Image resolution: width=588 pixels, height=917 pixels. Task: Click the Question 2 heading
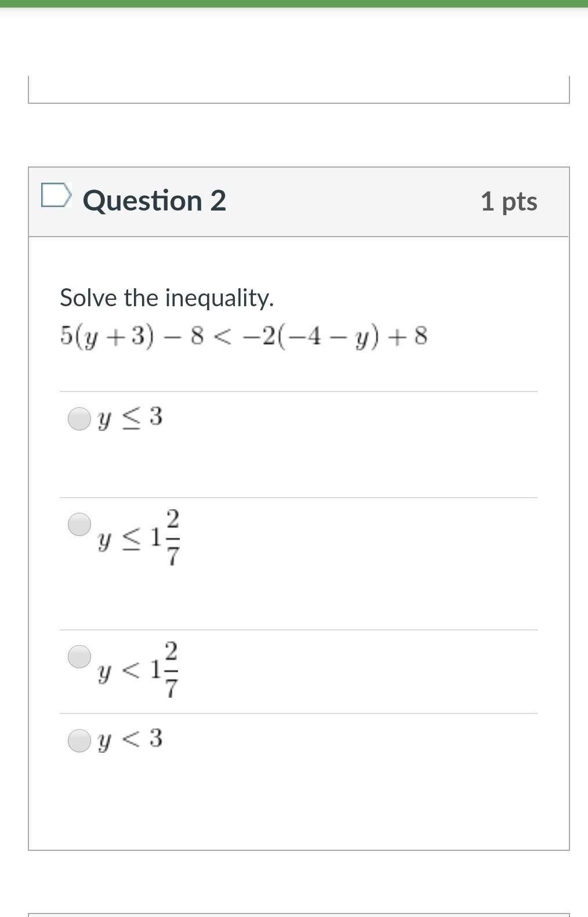coord(154,201)
